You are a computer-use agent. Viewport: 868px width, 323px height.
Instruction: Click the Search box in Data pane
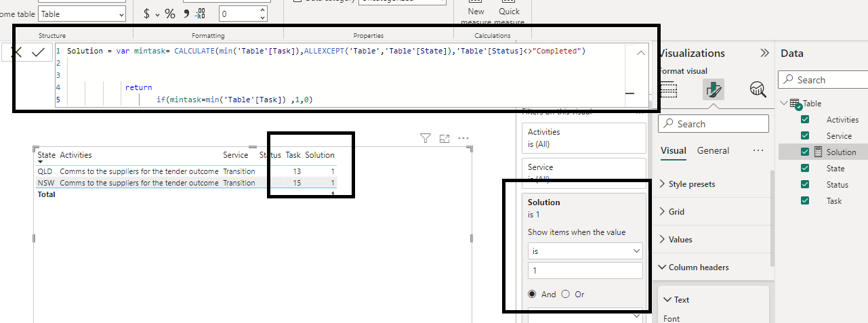click(x=823, y=79)
